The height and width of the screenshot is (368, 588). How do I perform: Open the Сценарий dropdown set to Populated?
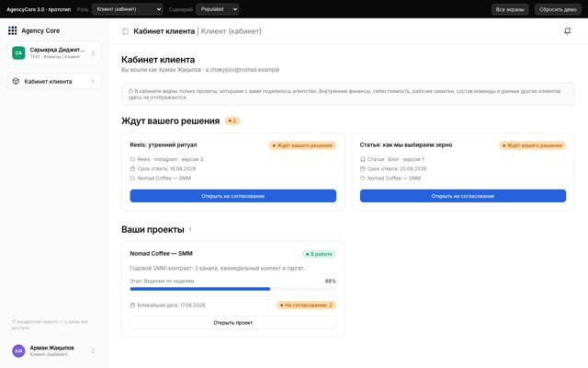(x=217, y=9)
